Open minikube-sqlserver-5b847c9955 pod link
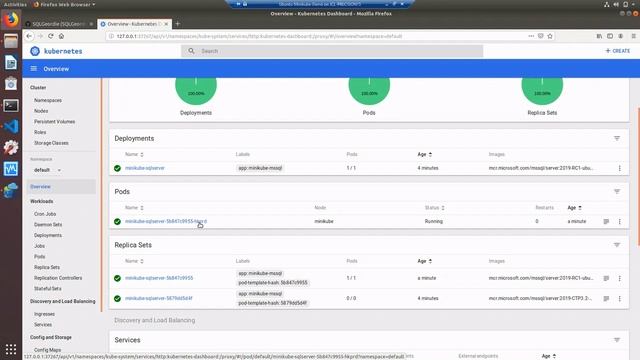 [x=166, y=221]
